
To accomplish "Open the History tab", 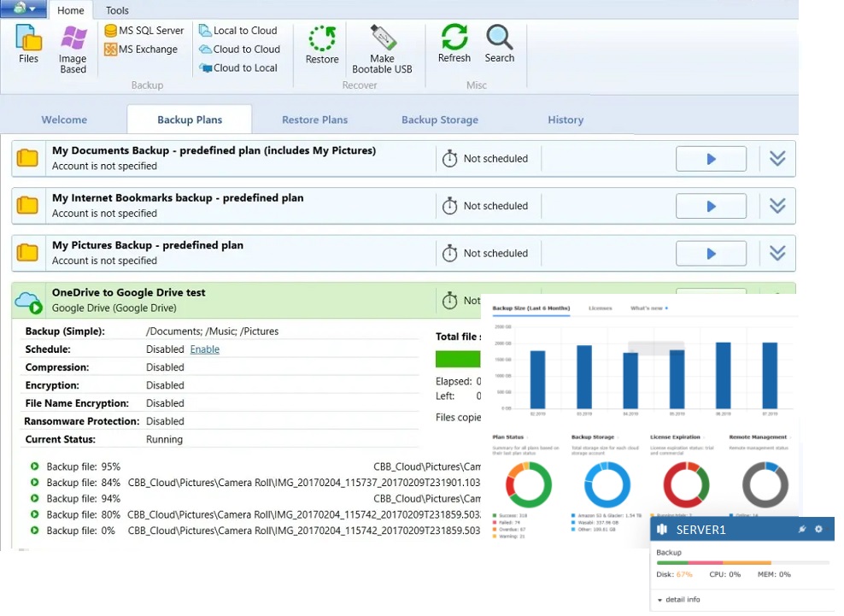I will (x=566, y=120).
